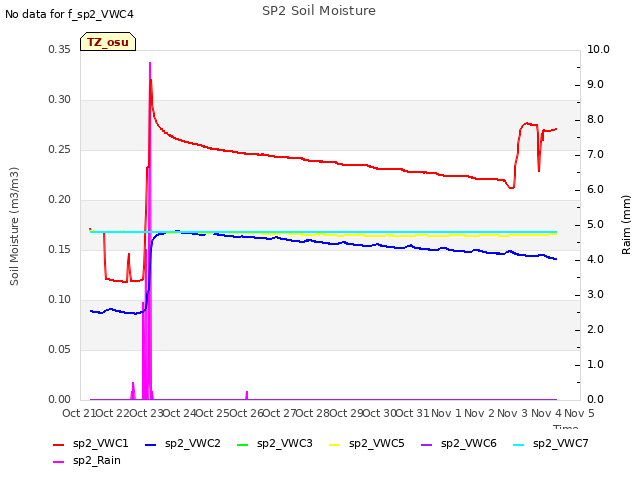Viewport: 640px width, 480px height.
Task: Click the magenta sp2_Rain legend swatch
Action: [x=59, y=462]
